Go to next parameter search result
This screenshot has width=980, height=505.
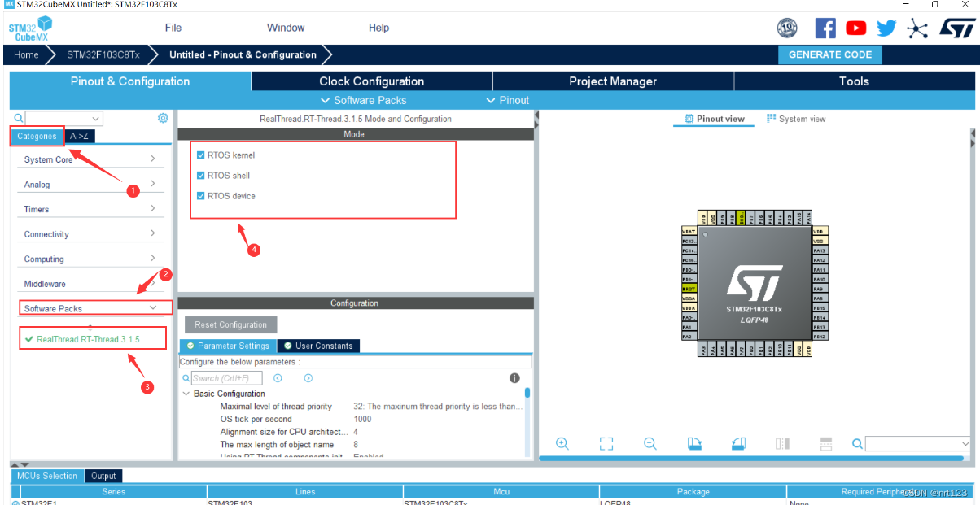308,378
